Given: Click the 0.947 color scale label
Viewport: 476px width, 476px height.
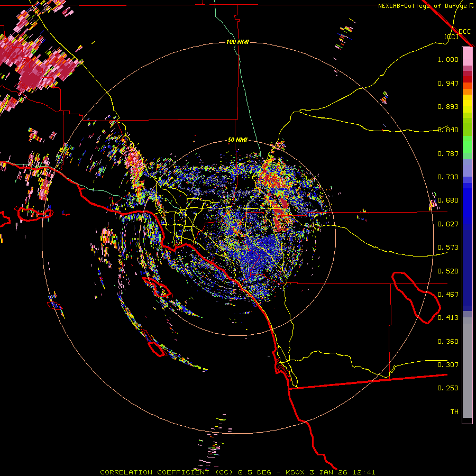Looking at the screenshot, I should click(x=448, y=83).
